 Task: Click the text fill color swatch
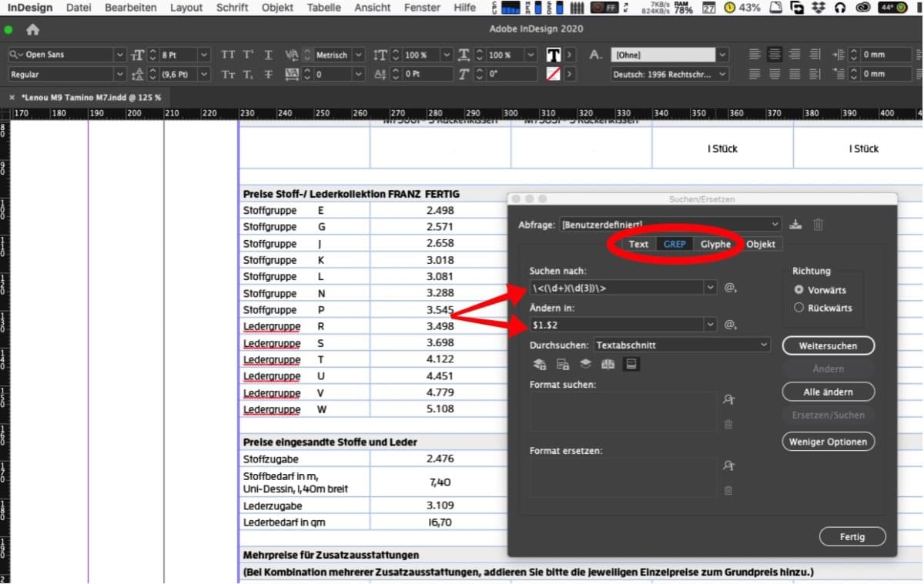[553, 55]
